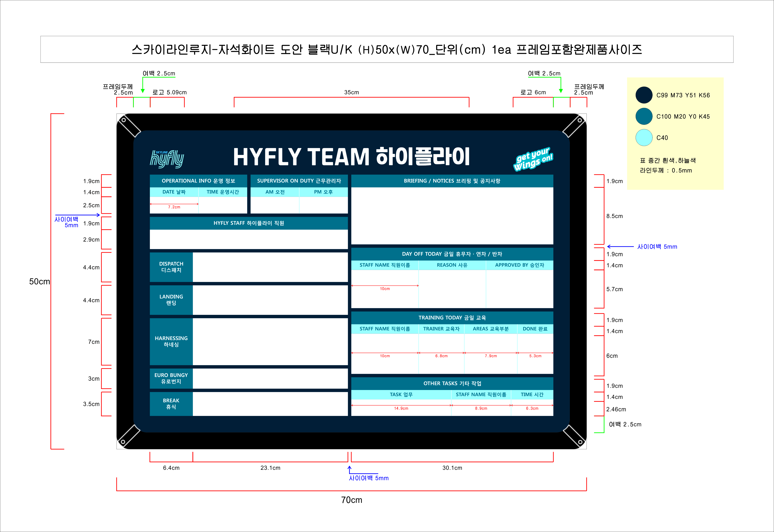Viewport: 774px width, 532px height.
Task: Select the "PM 오후" column header
Action: [324, 192]
